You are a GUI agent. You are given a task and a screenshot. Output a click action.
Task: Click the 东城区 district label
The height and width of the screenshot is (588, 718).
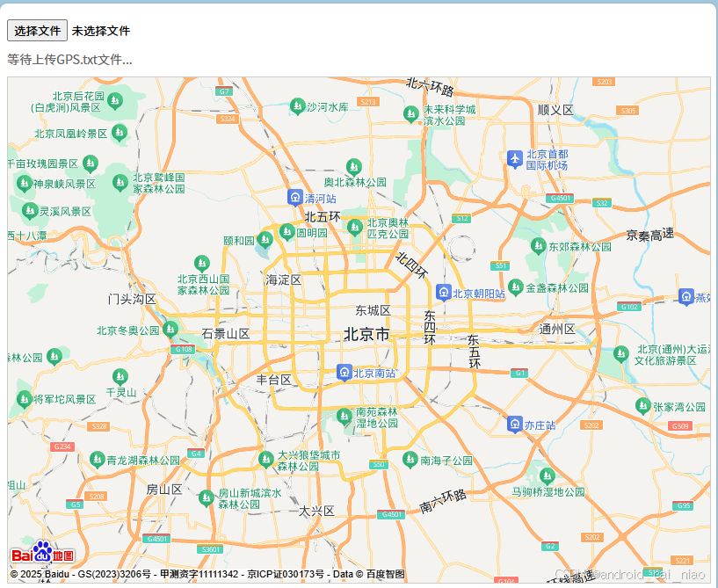click(374, 310)
